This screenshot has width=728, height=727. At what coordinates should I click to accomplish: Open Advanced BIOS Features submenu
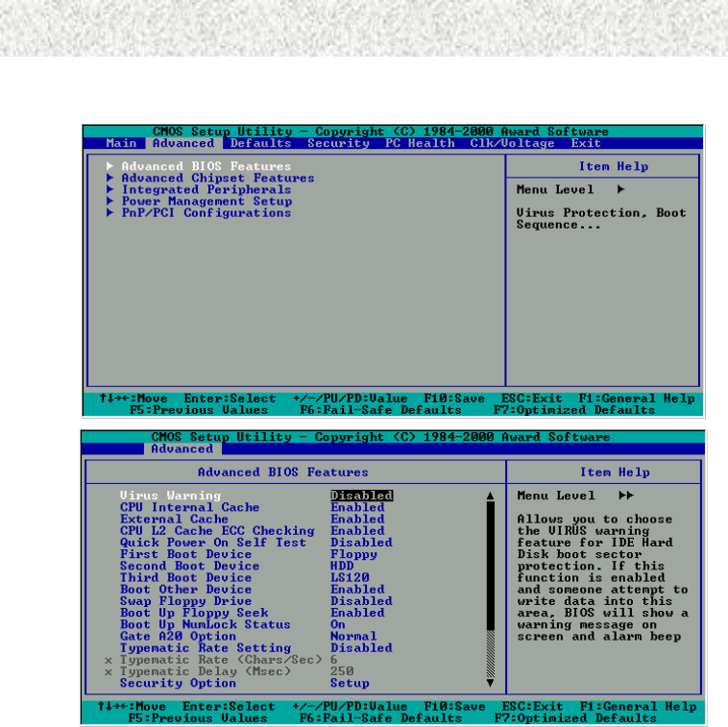tap(206, 166)
